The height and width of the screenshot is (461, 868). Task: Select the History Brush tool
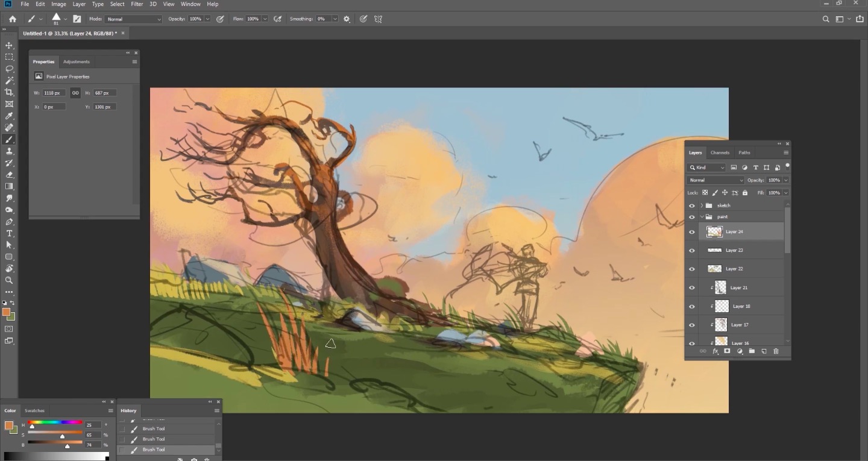click(9, 163)
